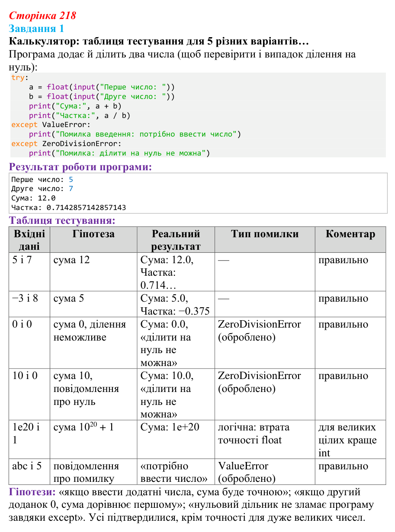Select the "Вхідні дані" column header
Screen dimensions: 395x532
(x=29, y=240)
